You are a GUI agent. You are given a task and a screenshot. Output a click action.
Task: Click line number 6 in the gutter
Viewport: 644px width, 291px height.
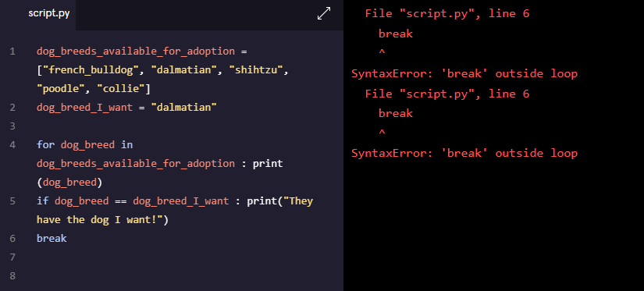tap(12, 239)
